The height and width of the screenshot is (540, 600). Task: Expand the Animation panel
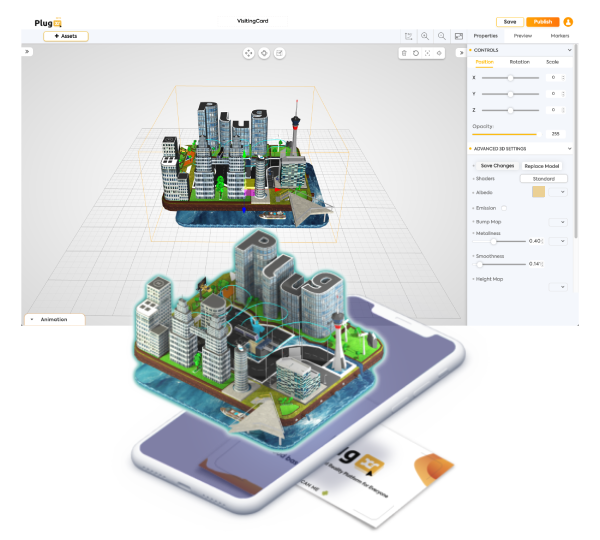coord(54,319)
